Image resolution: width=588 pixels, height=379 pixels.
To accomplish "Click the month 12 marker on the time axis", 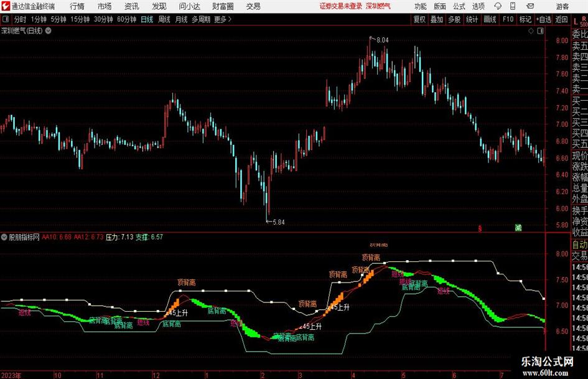I will pyautogui.click(x=156, y=375).
